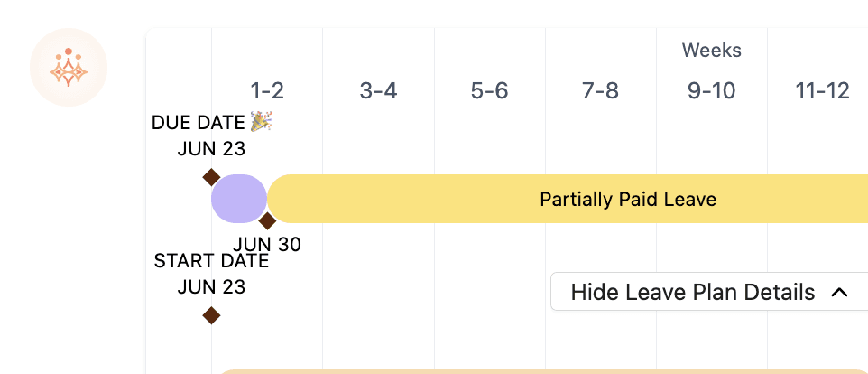Image resolution: width=868 pixels, height=374 pixels.
Task: Select the weeks 7-8 column header
Action: (601, 90)
